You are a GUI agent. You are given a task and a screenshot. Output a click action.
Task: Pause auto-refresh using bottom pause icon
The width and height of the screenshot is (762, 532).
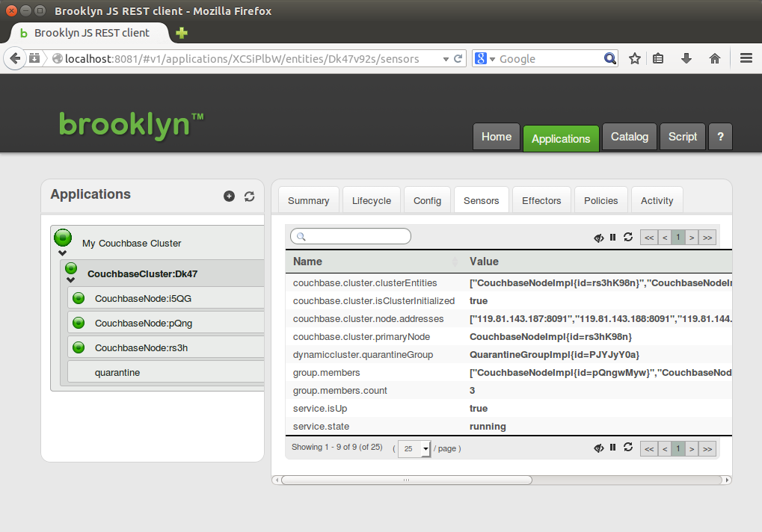coord(612,447)
